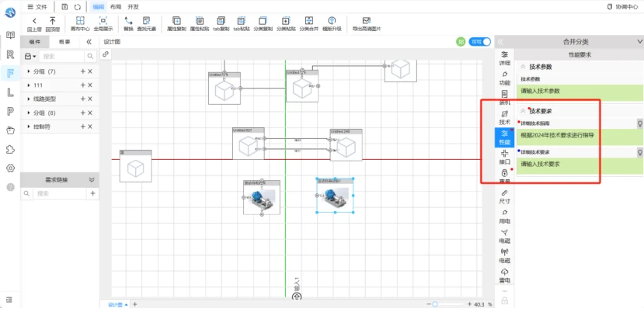The width and height of the screenshot is (644, 309).
Task: Expand the 分组 (7) tree node
Action: point(29,71)
